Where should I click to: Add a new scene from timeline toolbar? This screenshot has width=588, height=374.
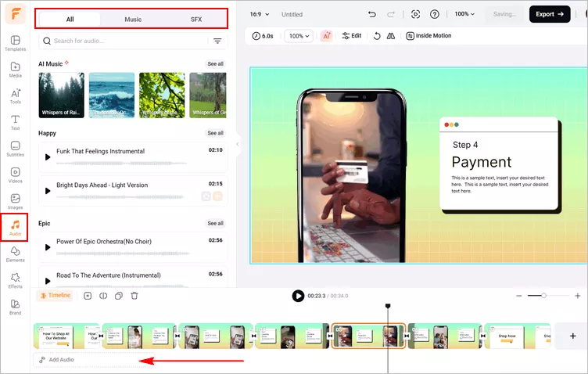tap(88, 296)
